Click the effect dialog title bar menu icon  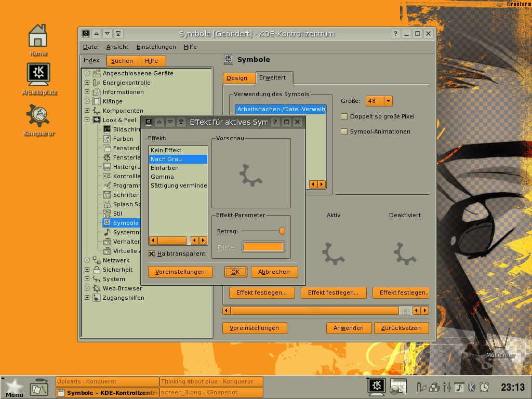(x=149, y=122)
